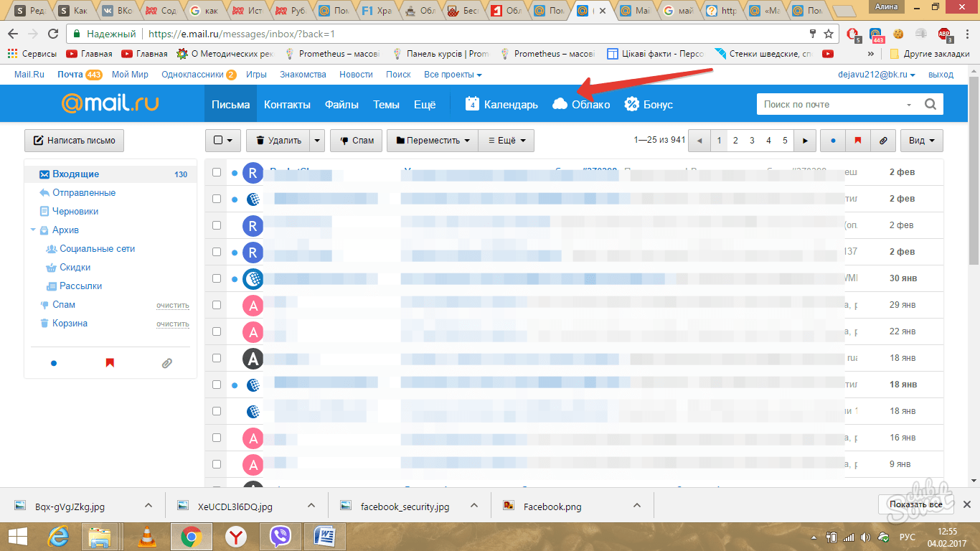This screenshot has width=980, height=551.
Task: Collapse the Архив folder tree arrow
Action: tap(33, 230)
